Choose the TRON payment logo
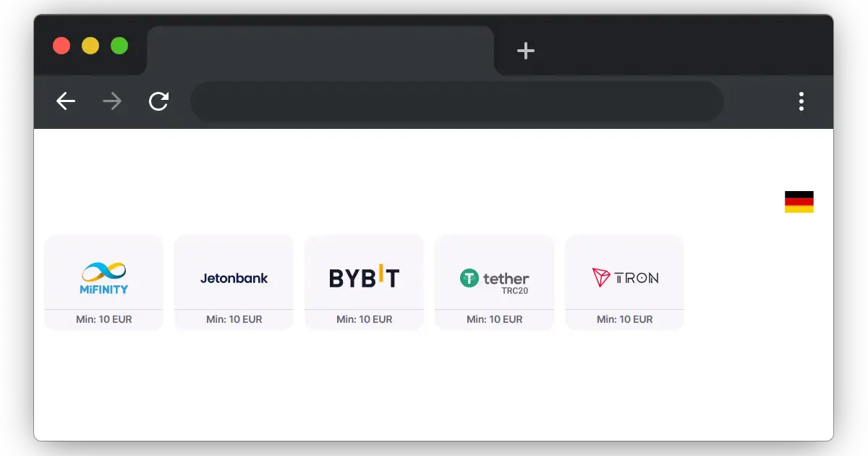 [625, 277]
